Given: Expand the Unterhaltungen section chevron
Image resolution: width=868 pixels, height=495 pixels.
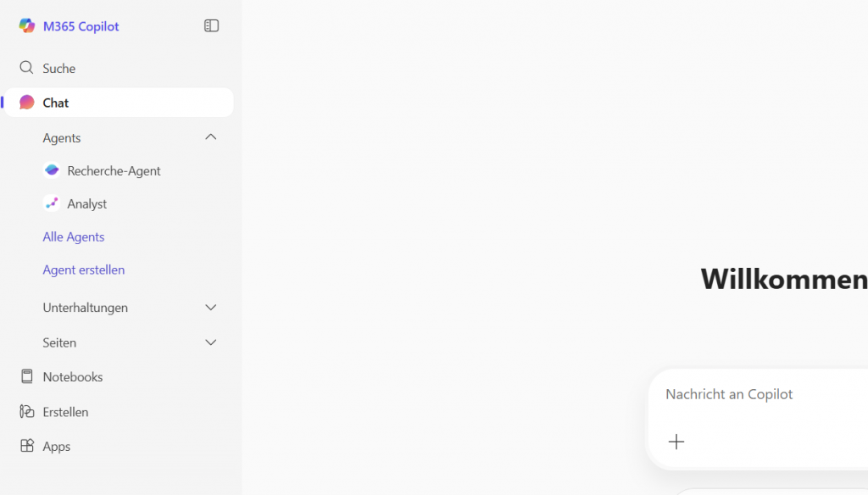Looking at the screenshot, I should (211, 308).
